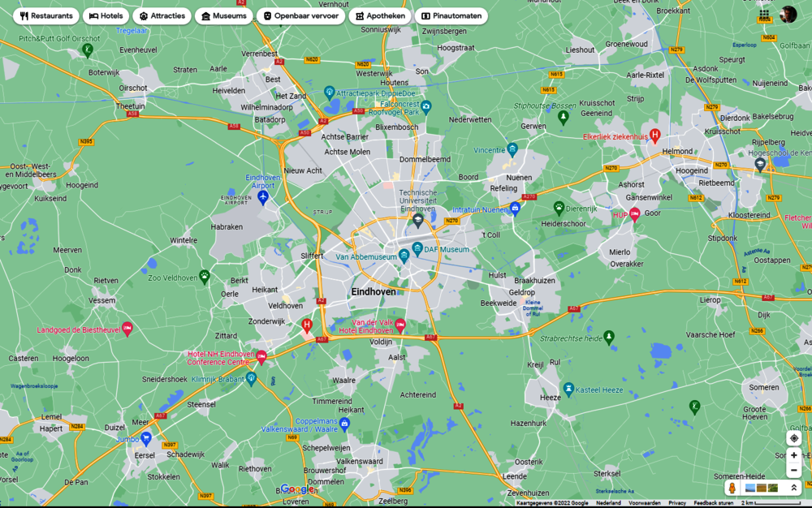Open the Privacy link

coord(677,503)
